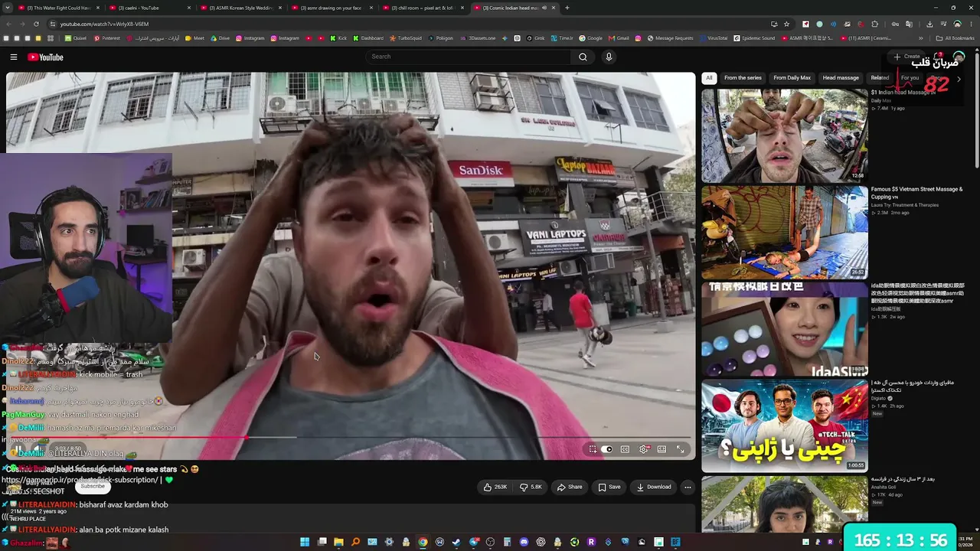The image size is (980, 551).
Task: Open Grok bookmark
Action: tap(535, 37)
